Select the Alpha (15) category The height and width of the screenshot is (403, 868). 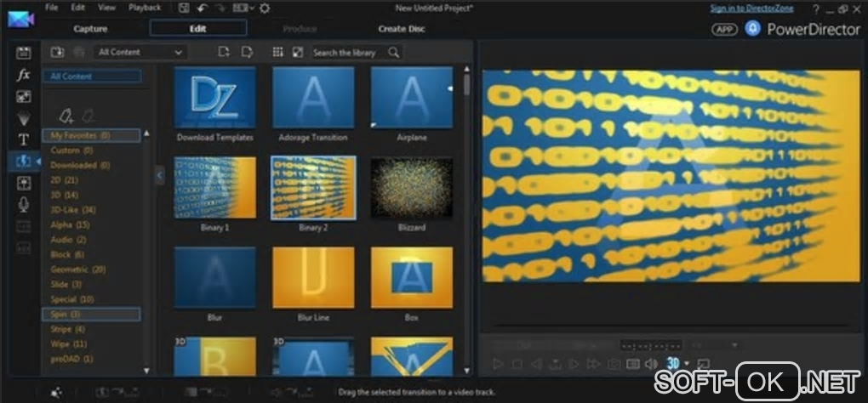pyautogui.click(x=70, y=225)
